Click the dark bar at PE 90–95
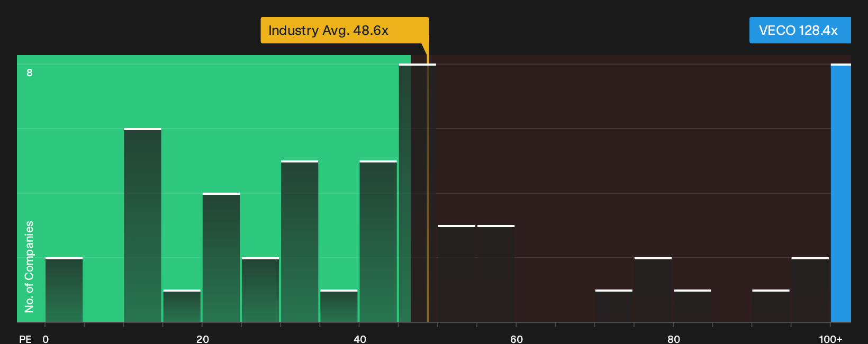This screenshot has width=868, height=344. tap(771, 306)
